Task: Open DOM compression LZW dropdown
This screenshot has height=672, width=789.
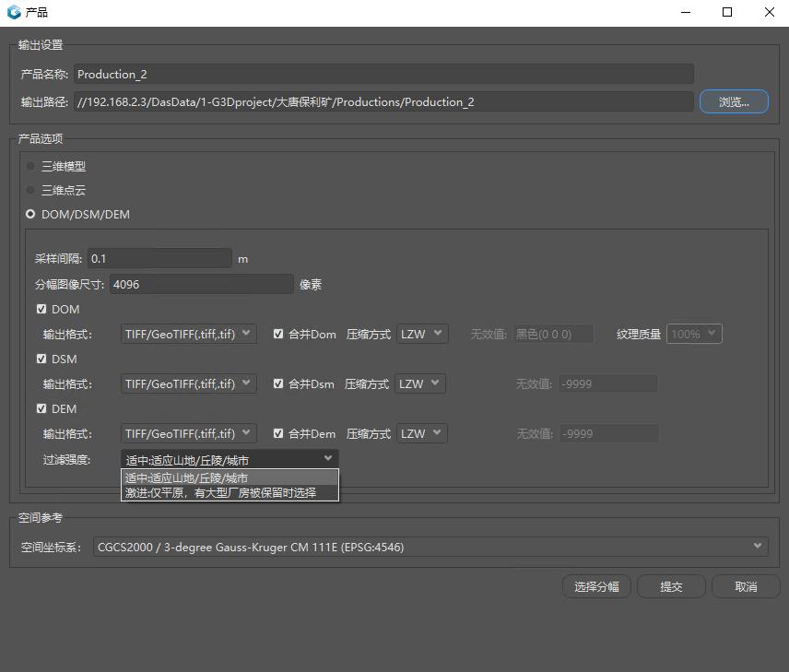Action: click(x=422, y=334)
